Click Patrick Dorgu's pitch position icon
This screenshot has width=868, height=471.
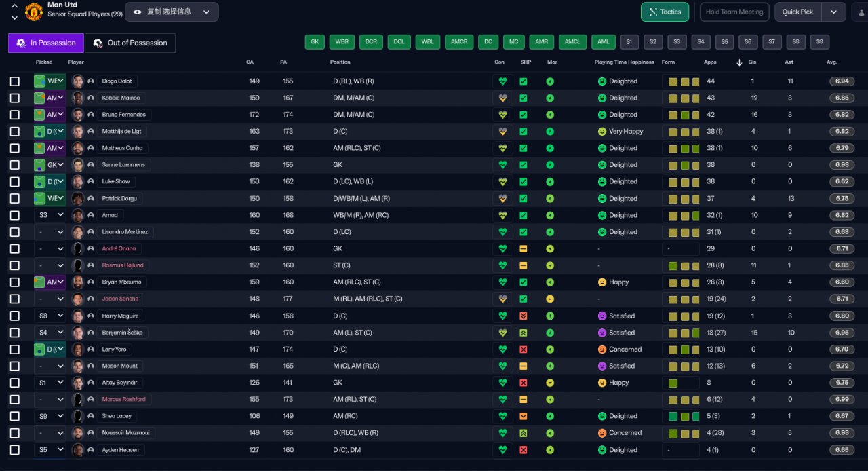[40, 198]
